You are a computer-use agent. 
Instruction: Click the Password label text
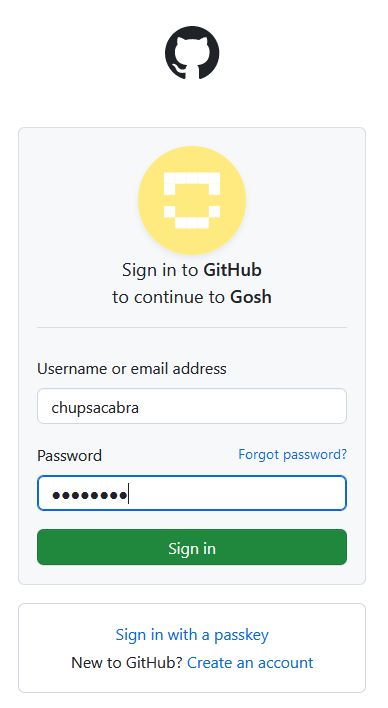69,455
